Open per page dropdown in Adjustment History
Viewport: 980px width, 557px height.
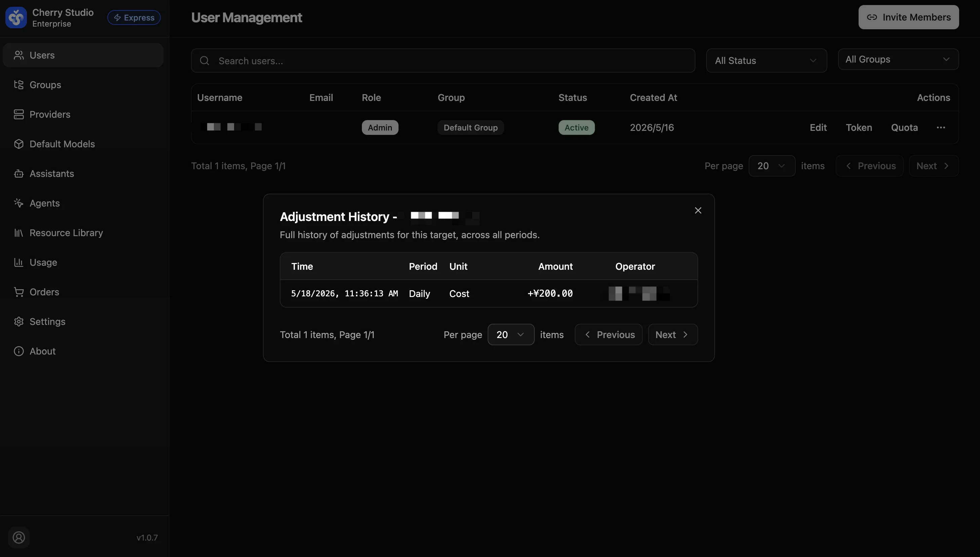point(511,334)
